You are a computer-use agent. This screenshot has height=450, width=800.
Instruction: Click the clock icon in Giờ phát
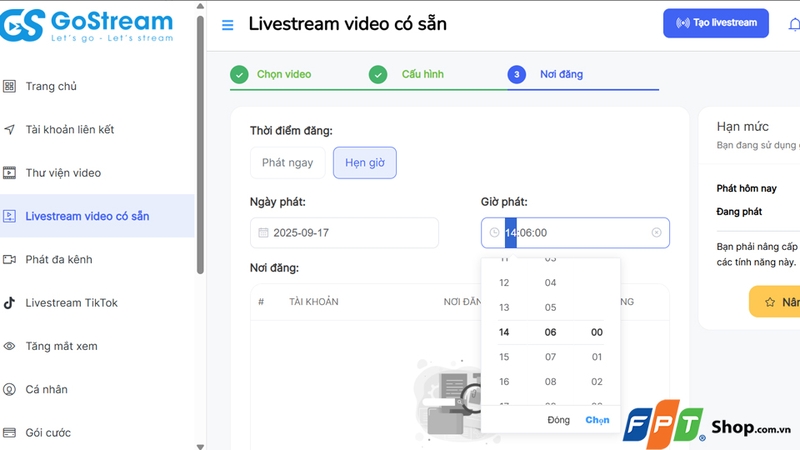[494, 233]
